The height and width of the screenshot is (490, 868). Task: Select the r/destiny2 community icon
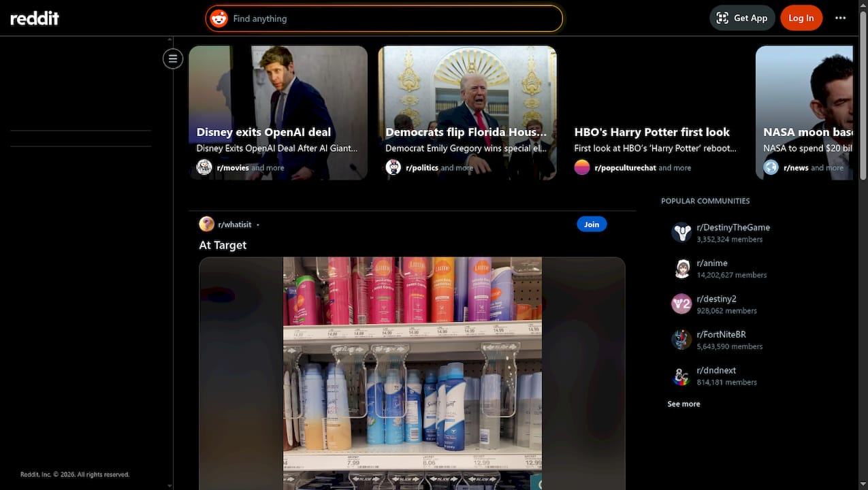pos(681,304)
